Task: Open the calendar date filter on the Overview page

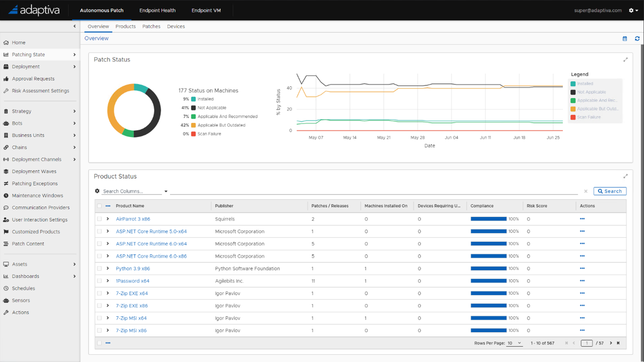Action: pyautogui.click(x=625, y=38)
